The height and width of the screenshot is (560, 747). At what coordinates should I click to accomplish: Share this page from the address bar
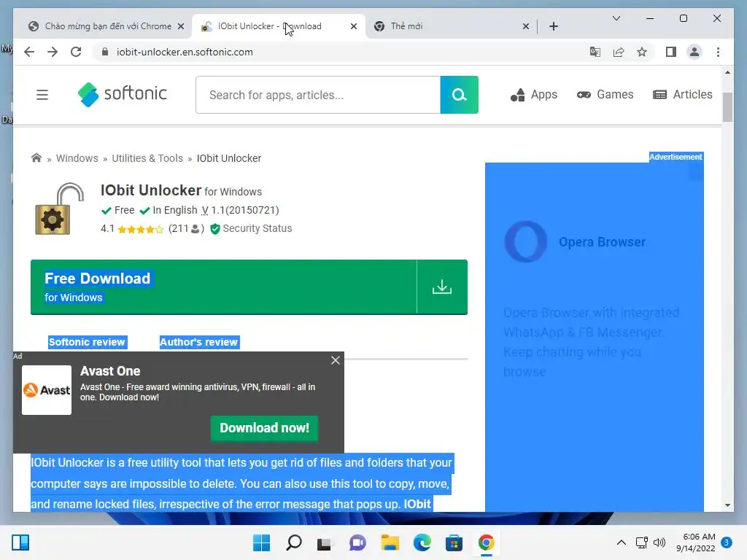coord(619,52)
